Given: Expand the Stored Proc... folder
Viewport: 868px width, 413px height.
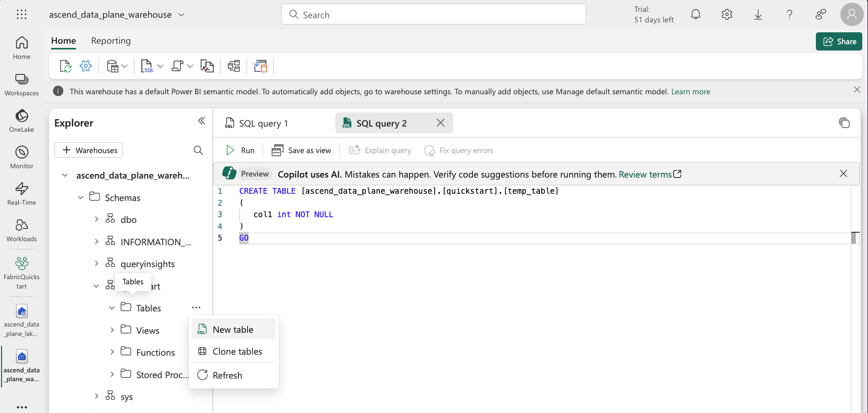Looking at the screenshot, I should click(112, 374).
